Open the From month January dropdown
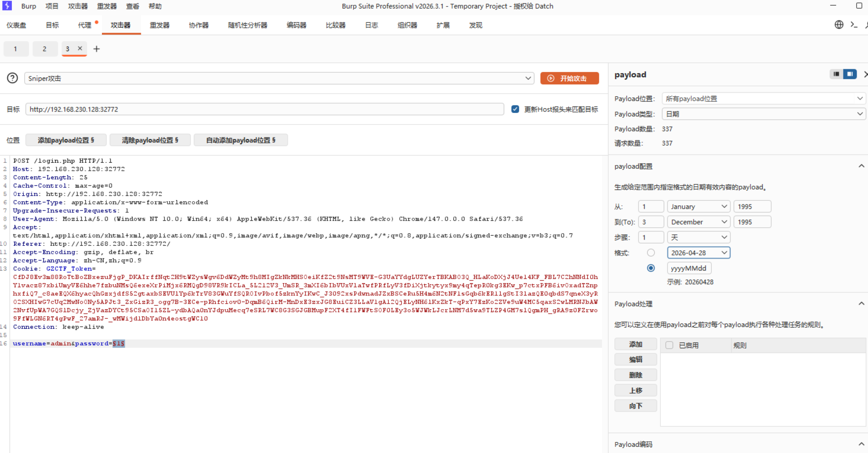 (699, 206)
